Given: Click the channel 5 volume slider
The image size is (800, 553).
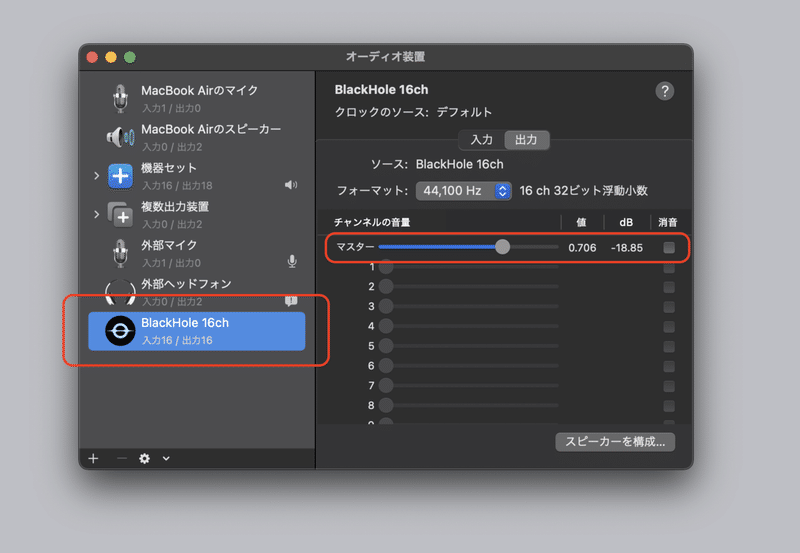Looking at the screenshot, I should pos(468,346).
